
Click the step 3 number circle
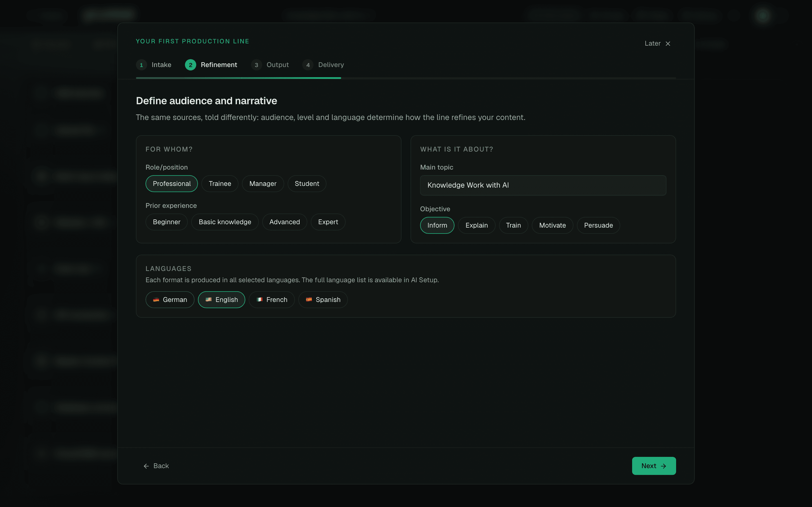pyautogui.click(x=256, y=65)
